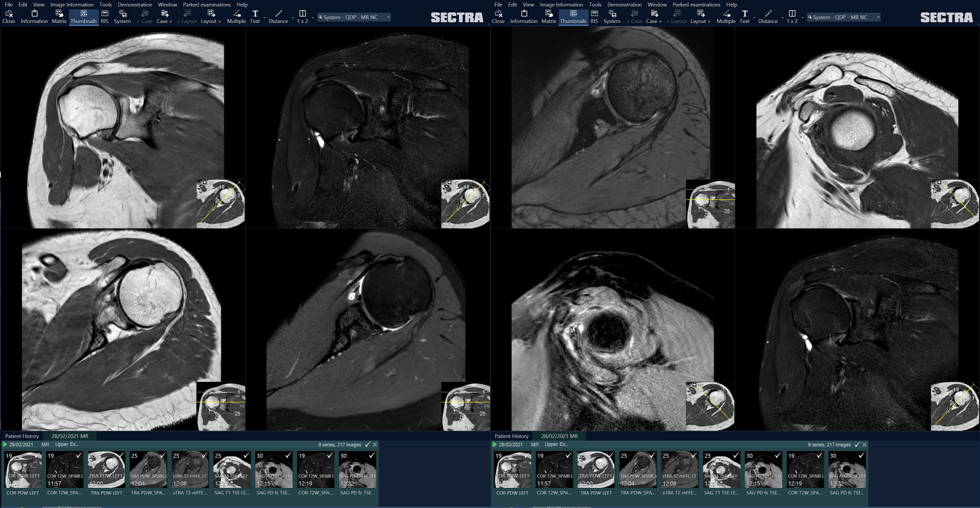Click the Close button in the toolbar
Image resolution: width=980 pixels, height=508 pixels.
9,16
